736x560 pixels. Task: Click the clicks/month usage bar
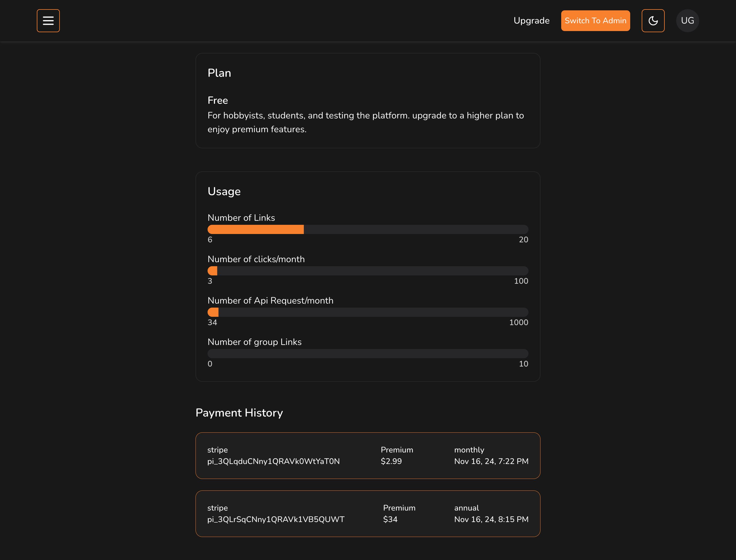[x=368, y=271]
